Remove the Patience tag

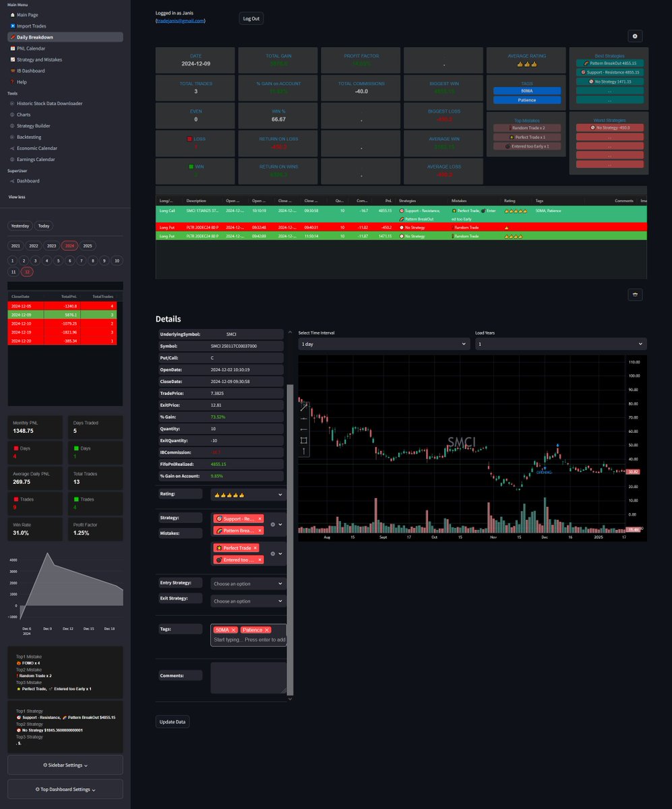[267, 630]
